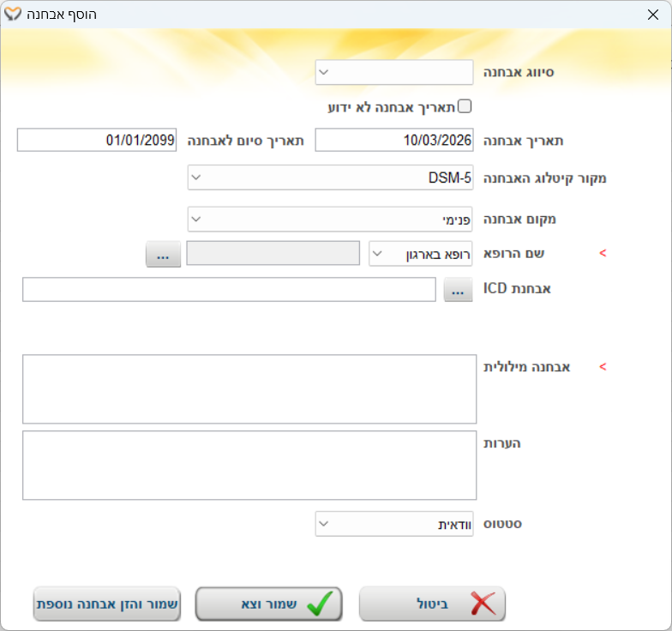This screenshot has width=672, height=631.
Task: Click the red X icon on ביטול
Action: [x=483, y=604]
